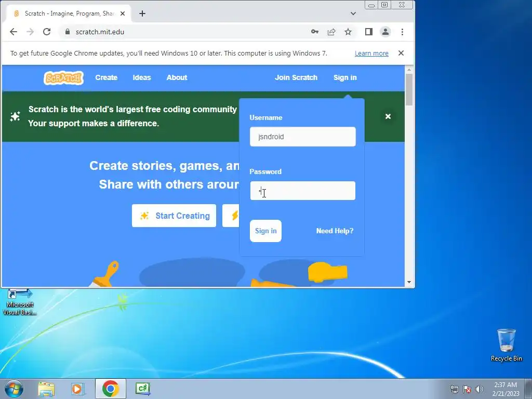
Task: Click the yellow paint brush illustration
Action: [105, 274]
